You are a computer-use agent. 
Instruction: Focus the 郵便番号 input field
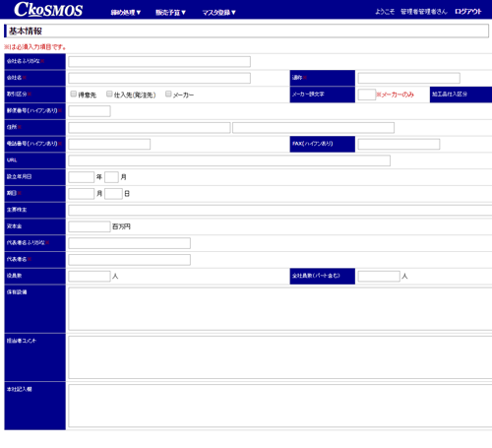point(90,111)
